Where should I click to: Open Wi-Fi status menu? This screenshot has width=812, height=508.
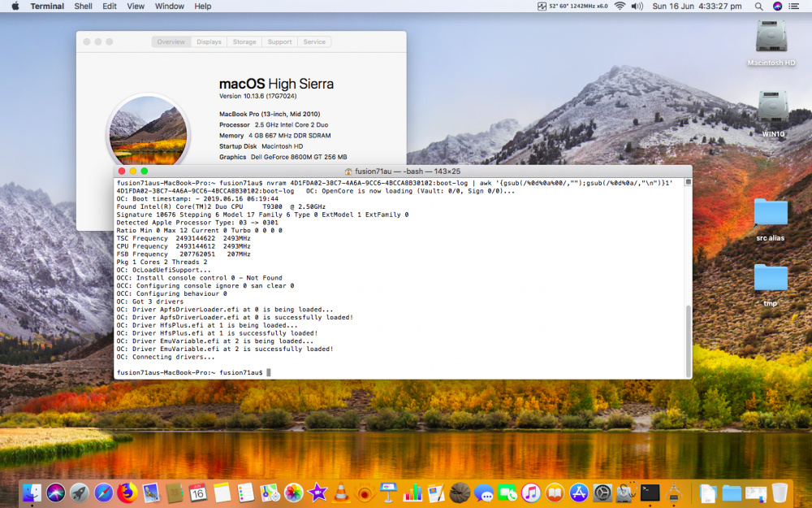[x=620, y=7]
